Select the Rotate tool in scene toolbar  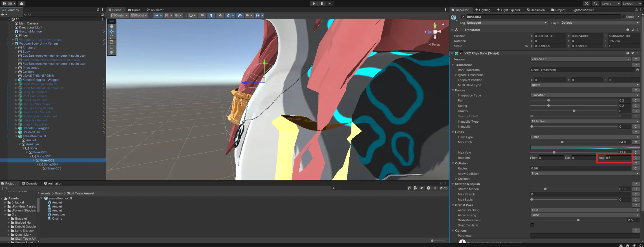coord(112,37)
